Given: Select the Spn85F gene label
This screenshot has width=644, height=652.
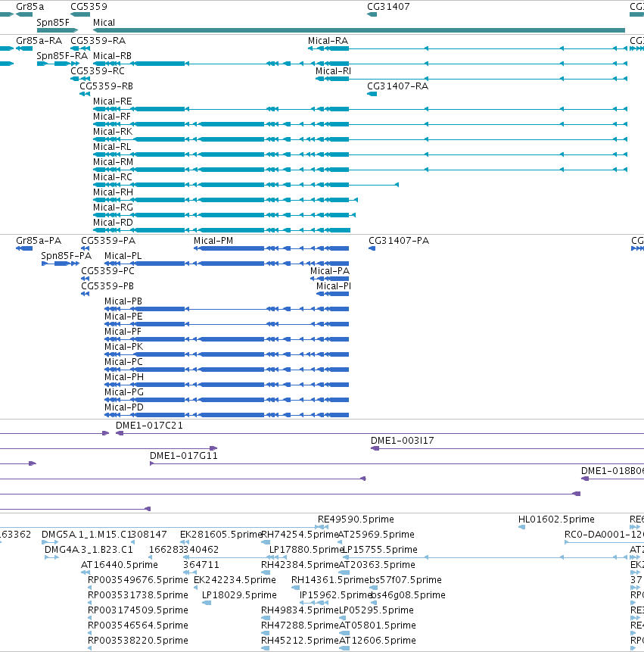Looking at the screenshot, I should pos(53,23).
